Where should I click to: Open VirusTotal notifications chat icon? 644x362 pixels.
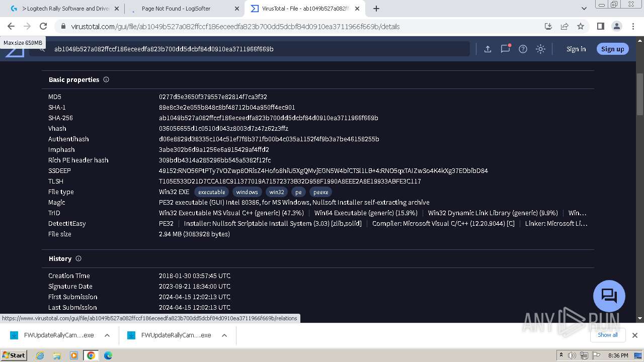click(505, 49)
